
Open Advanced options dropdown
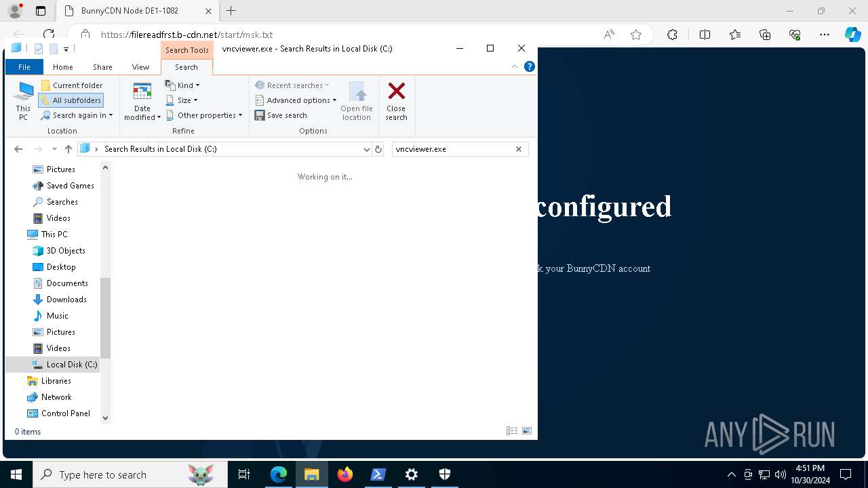(296, 100)
